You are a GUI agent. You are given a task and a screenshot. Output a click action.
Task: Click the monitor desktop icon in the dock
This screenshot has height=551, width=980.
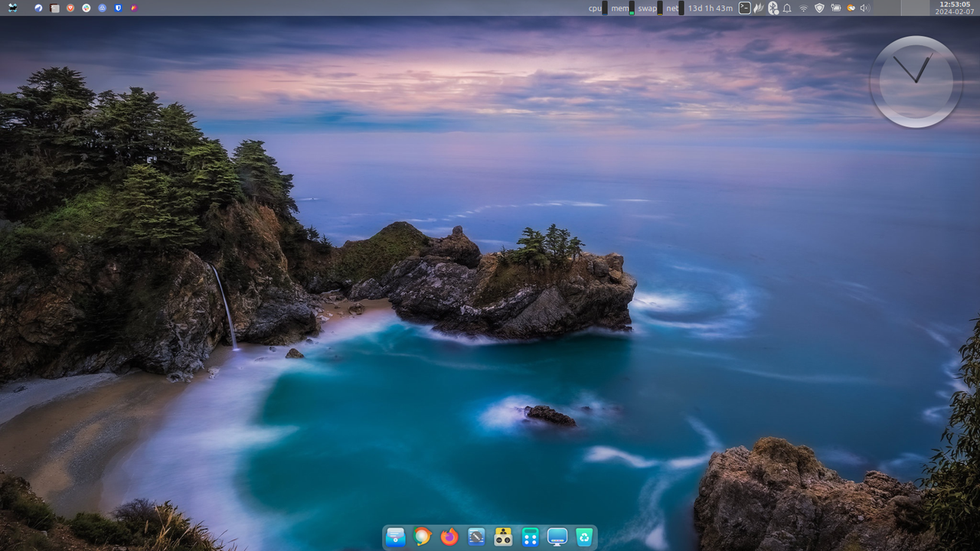(x=557, y=537)
